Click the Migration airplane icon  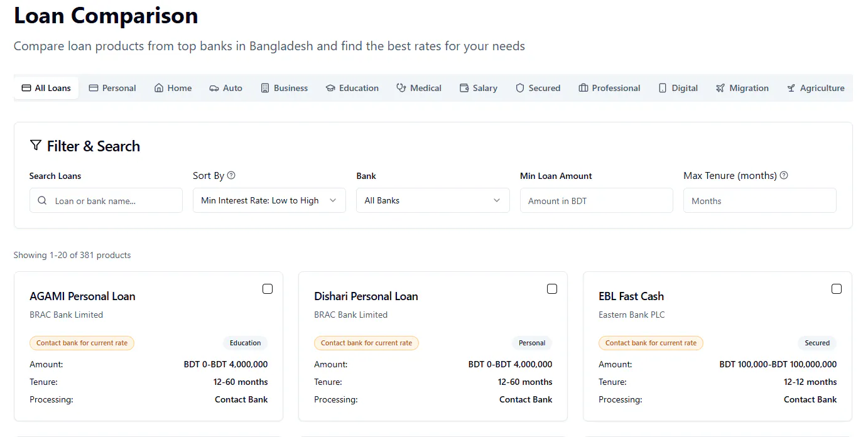[x=720, y=89]
